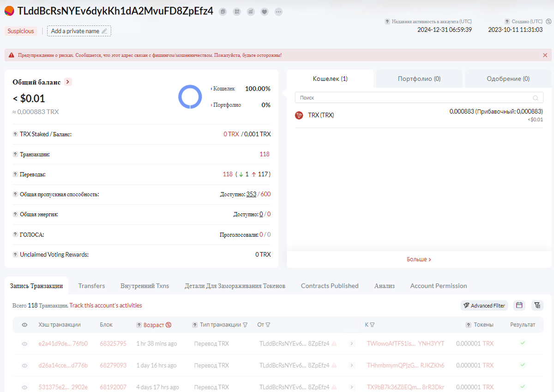
Task: Open filter dropdown for 'От' column
Action: coord(268,325)
